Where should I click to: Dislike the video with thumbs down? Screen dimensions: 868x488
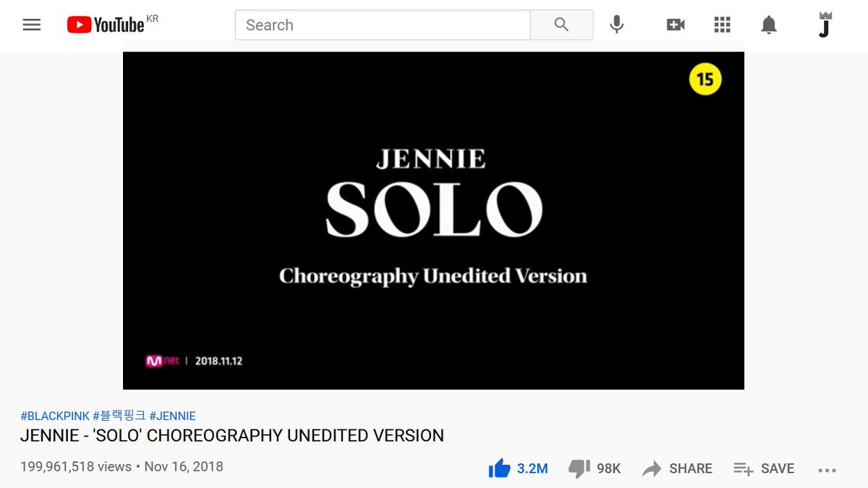[579, 468]
